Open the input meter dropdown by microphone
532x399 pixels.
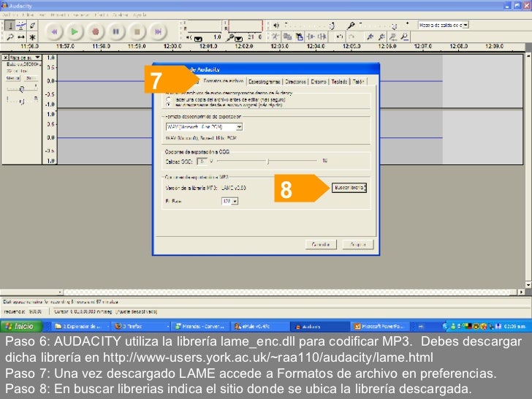click(239, 39)
